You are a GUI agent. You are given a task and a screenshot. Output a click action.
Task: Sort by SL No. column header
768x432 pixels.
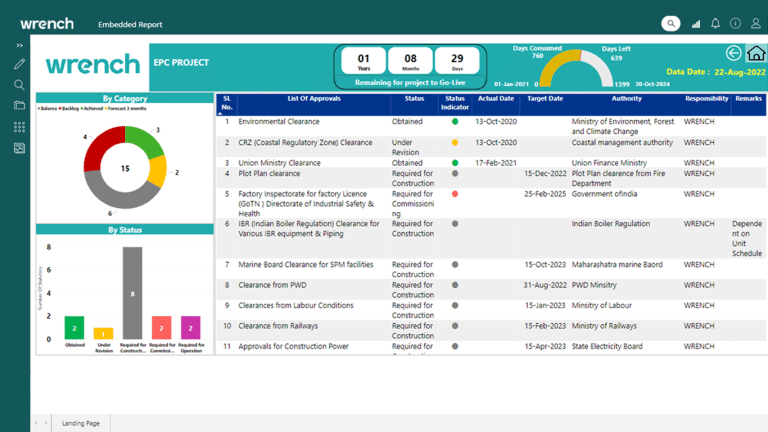tap(227, 103)
